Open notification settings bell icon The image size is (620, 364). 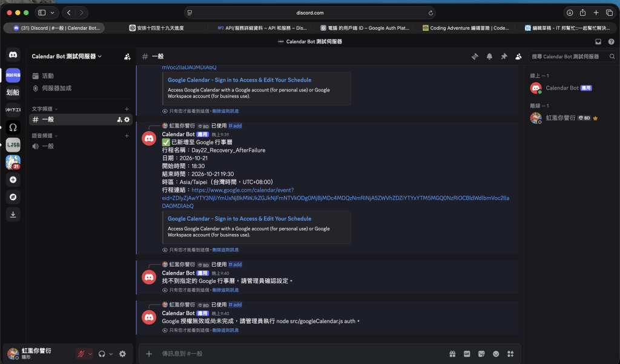pyautogui.click(x=489, y=56)
